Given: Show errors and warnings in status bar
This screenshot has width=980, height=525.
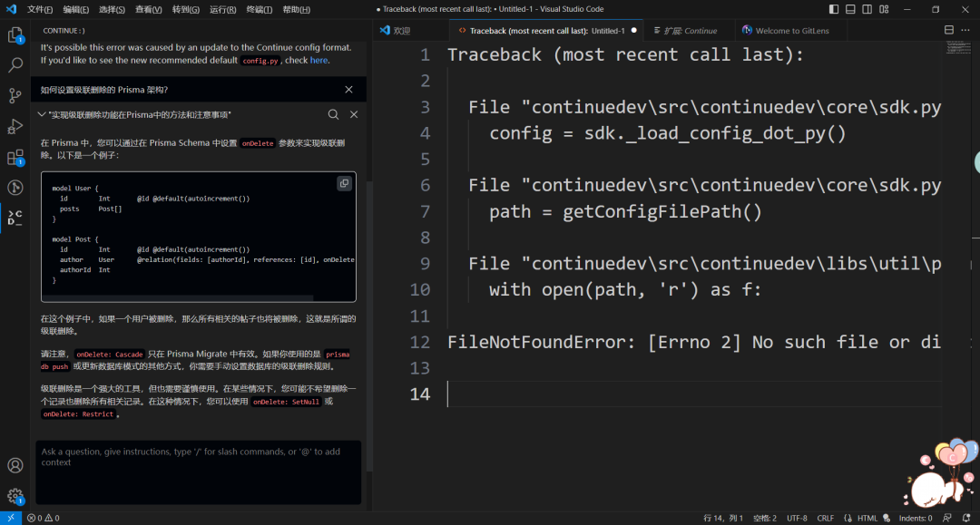Looking at the screenshot, I should tap(44, 518).
